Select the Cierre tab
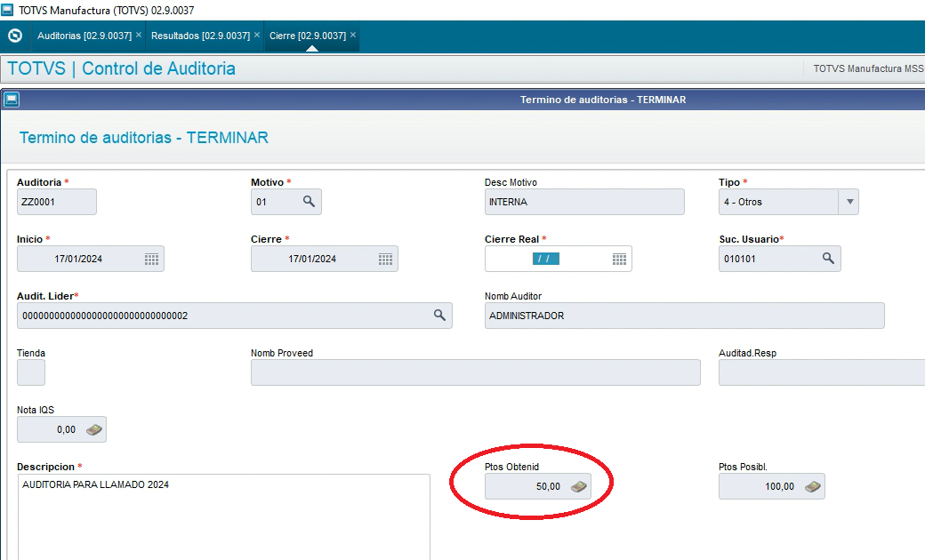This screenshot has width=925, height=560. pyautogui.click(x=308, y=36)
